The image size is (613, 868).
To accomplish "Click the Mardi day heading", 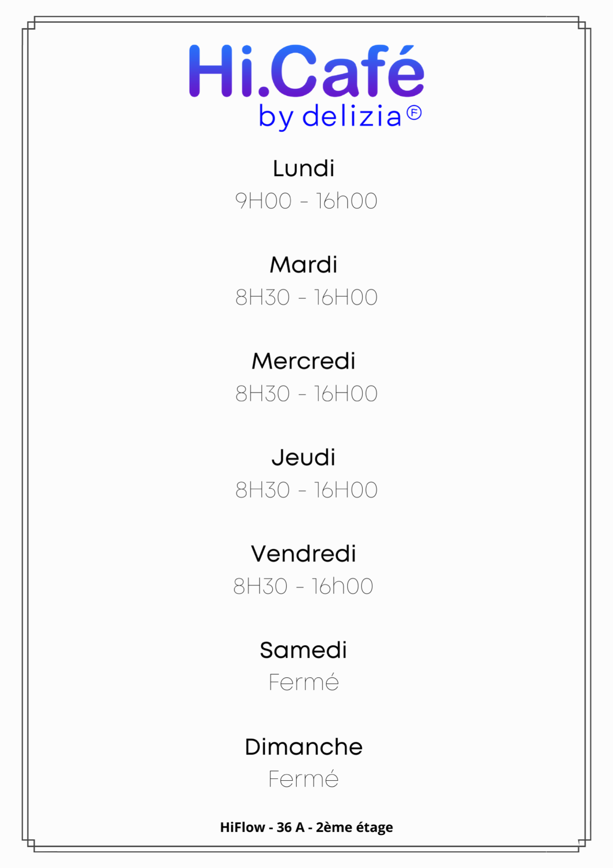I will tap(304, 264).
